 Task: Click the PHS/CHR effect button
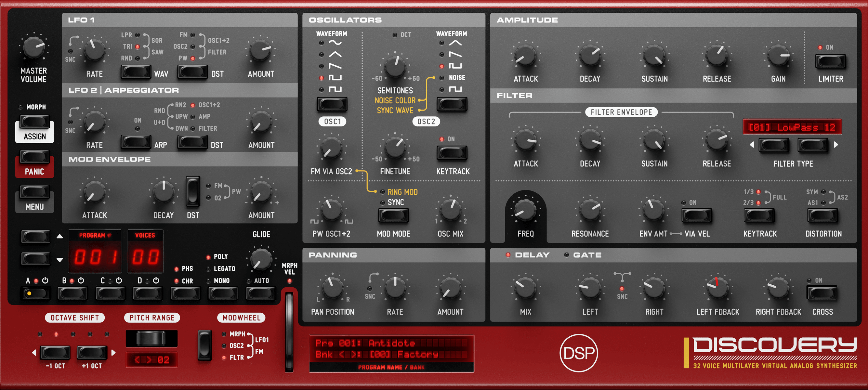pyautogui.click(x=185, y=293)
